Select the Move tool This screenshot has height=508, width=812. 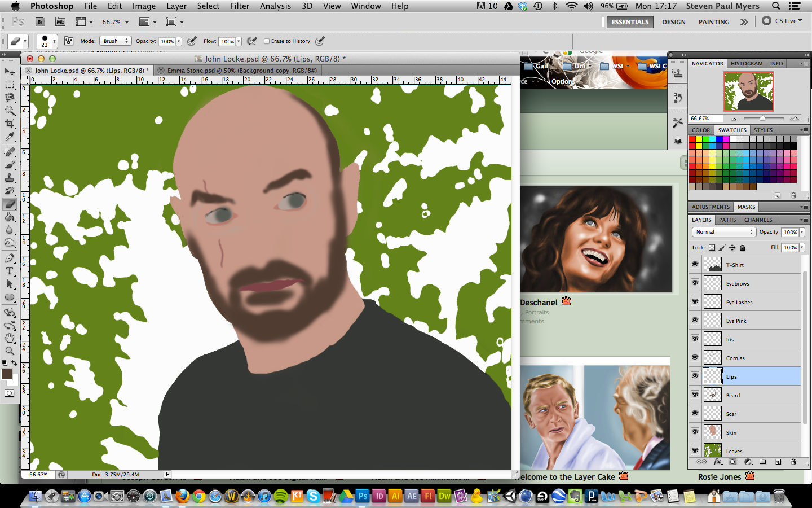[10, 72]
